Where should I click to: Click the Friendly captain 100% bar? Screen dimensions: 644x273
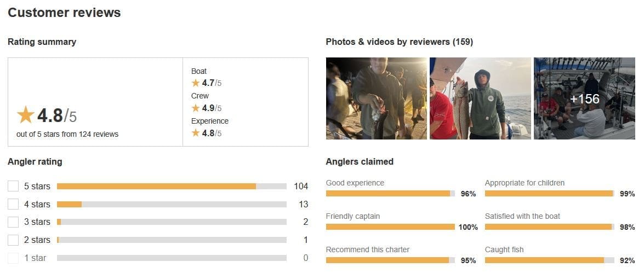[390, 226]
